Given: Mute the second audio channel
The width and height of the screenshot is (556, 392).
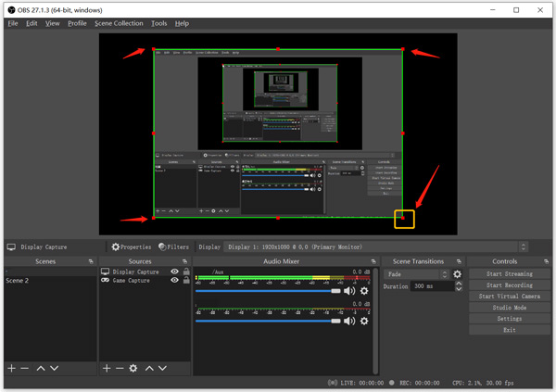Looking at the screenshot, I should point(349,321).
